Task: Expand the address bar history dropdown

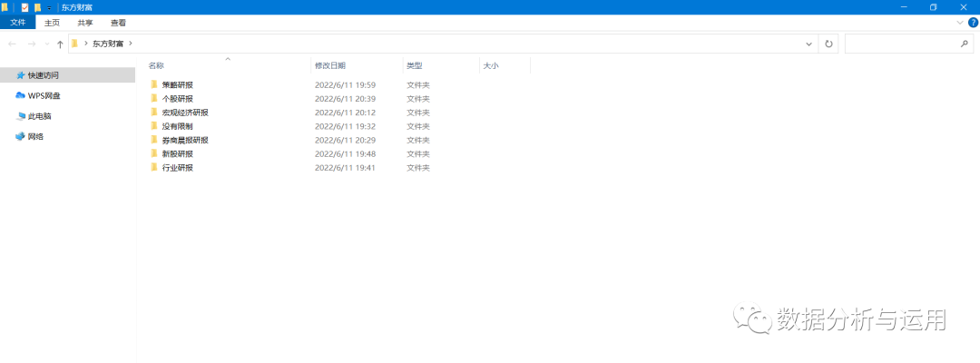Action: pos(808,44)
